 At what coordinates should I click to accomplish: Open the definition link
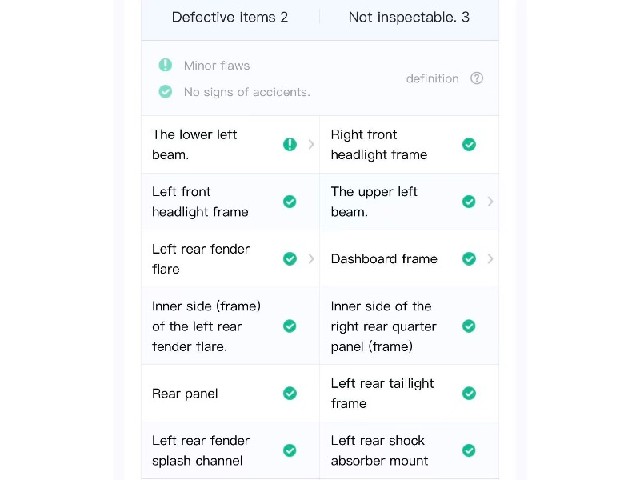(432, 78)
